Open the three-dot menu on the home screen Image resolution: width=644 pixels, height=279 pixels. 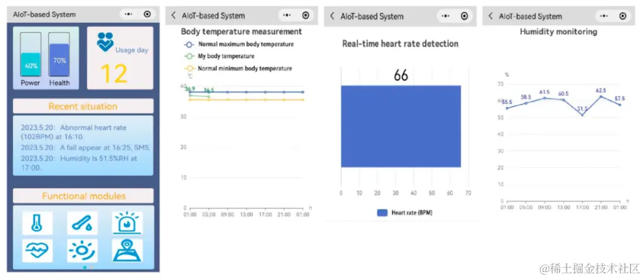point(128,14)
